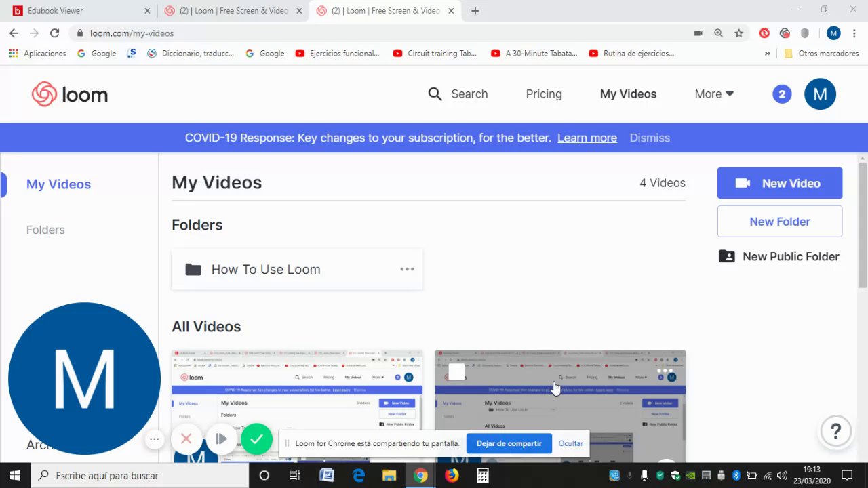Open Firefox from the taskbar

click(x=452, y=475)
